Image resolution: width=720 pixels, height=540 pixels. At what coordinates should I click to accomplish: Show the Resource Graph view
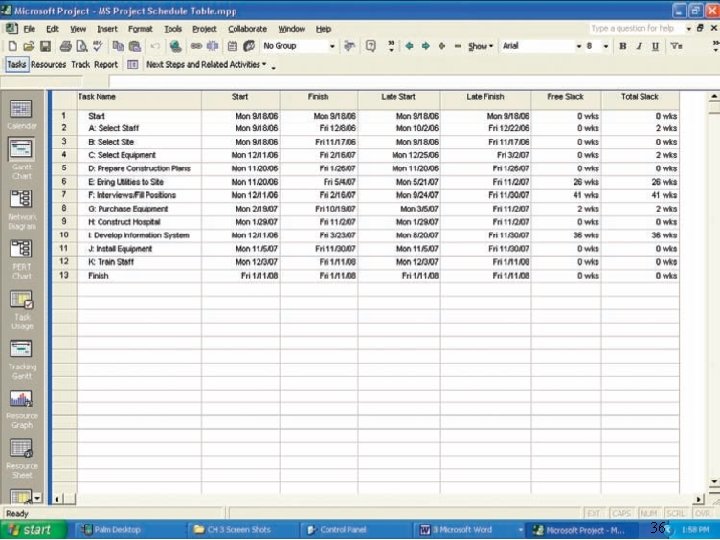[22, 410]
